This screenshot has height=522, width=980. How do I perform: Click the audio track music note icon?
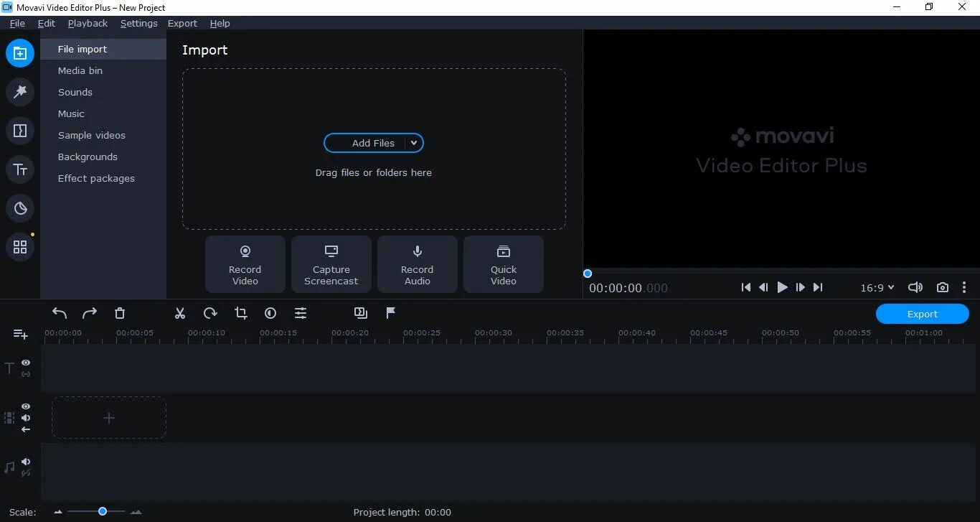point(9,467)
